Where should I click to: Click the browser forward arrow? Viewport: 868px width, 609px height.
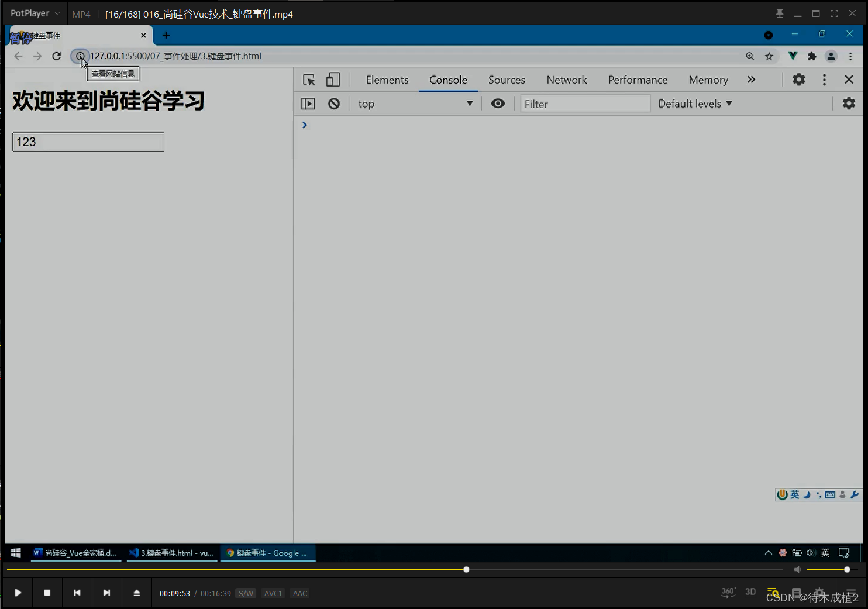(x=37, y=56)
